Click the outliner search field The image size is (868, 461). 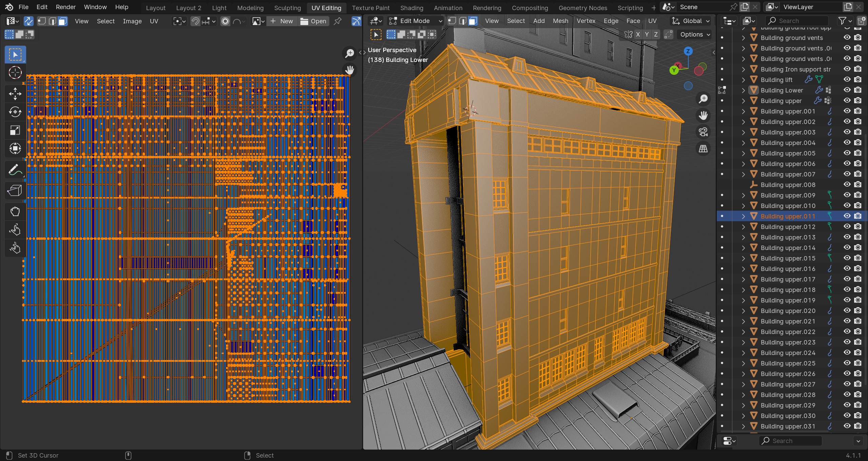click(797, 21)
